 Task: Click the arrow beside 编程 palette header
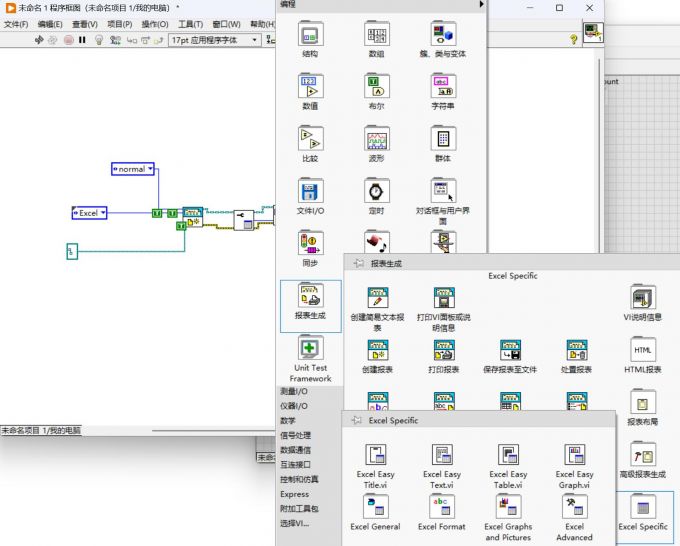(481, 4)
